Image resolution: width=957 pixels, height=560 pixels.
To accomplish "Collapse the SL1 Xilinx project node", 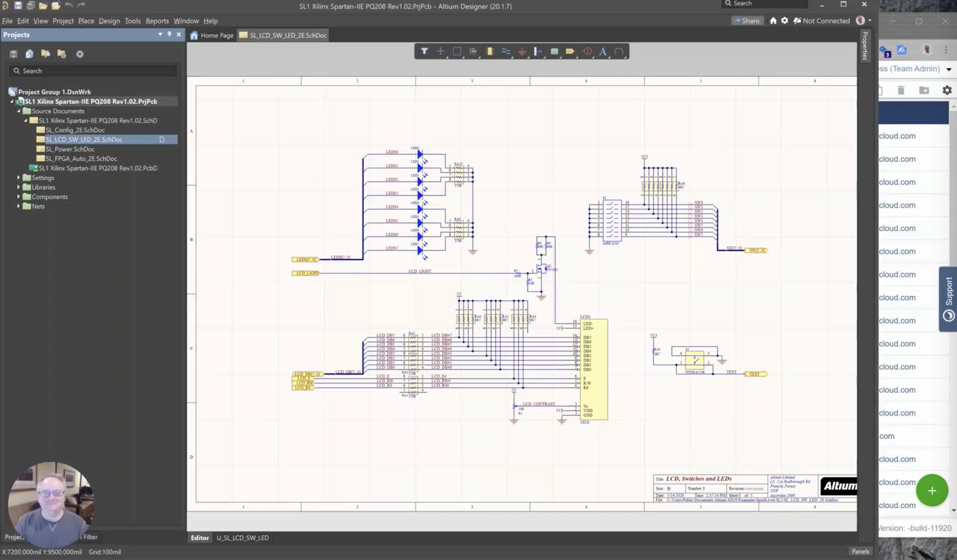I will (12, 101).
